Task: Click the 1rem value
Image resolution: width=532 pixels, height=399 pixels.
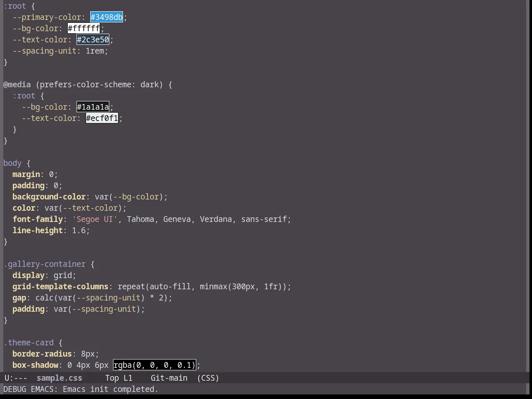Action: click(95, 51)
